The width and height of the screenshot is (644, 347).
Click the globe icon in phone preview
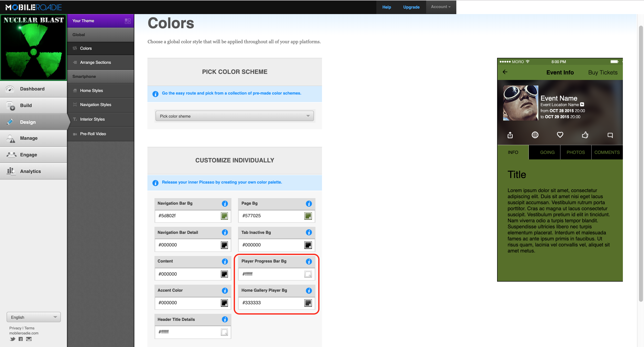535,135
